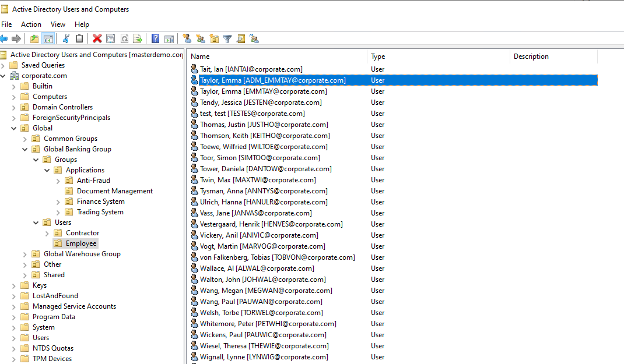Select ForeignSecurityPrincipals in the tree

click(x=71, y=118)
